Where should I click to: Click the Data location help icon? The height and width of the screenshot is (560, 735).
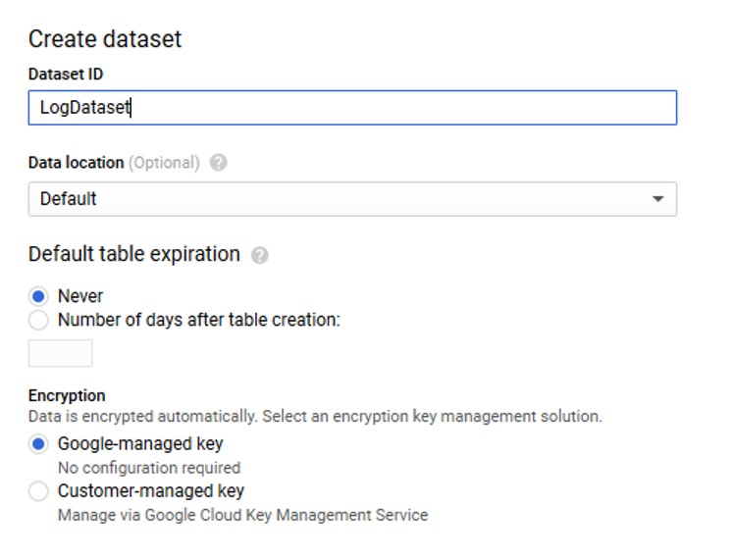[219, 163]
